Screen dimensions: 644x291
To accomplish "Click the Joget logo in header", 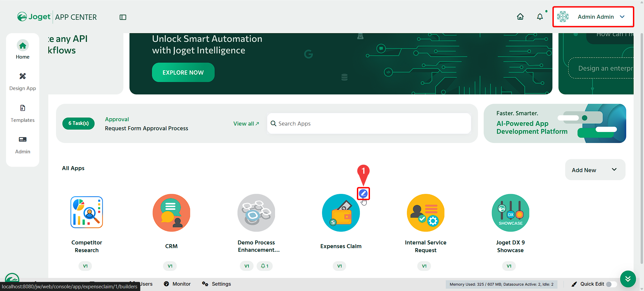I will pos(34,17).
